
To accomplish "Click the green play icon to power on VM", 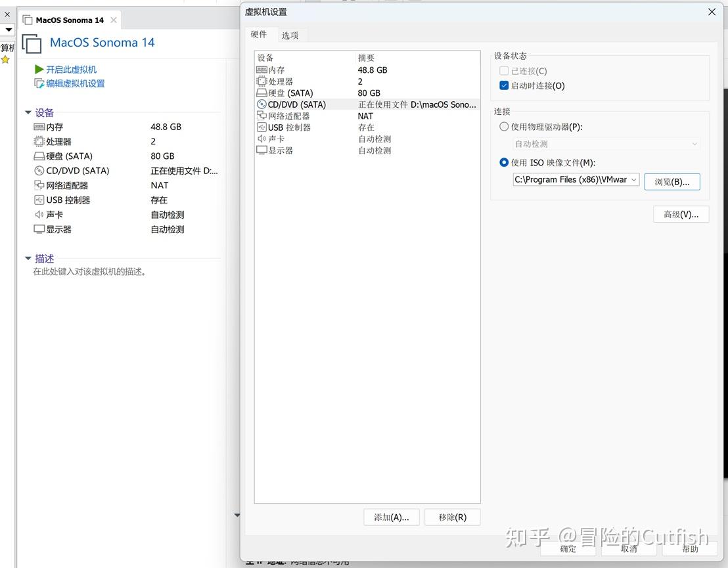I will [39, 69].
